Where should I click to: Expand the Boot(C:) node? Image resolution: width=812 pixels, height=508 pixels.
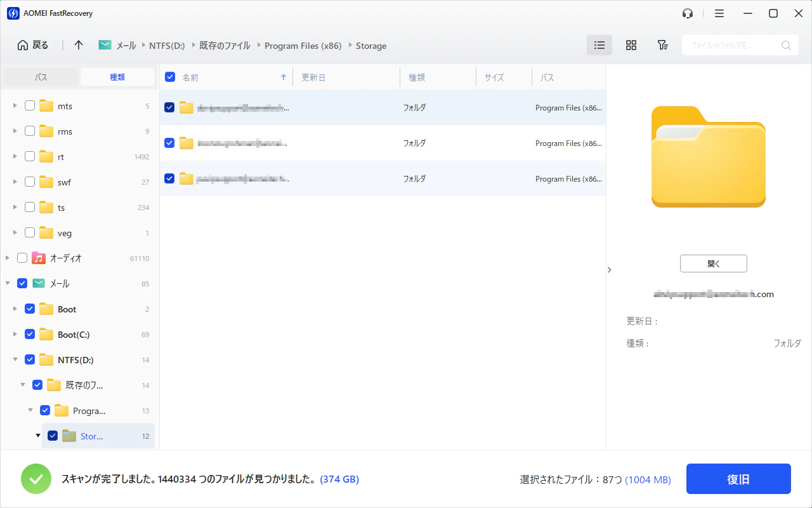(x=15, y=335)
